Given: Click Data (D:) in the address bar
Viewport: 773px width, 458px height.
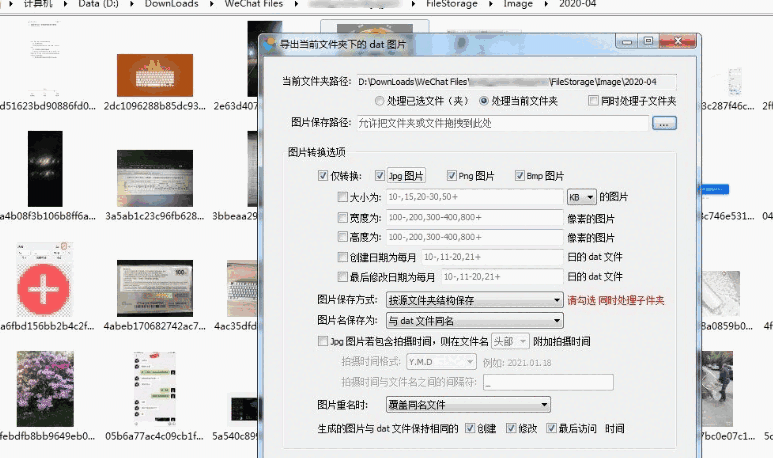Looking at the screenshot, I should pos(98,4).
